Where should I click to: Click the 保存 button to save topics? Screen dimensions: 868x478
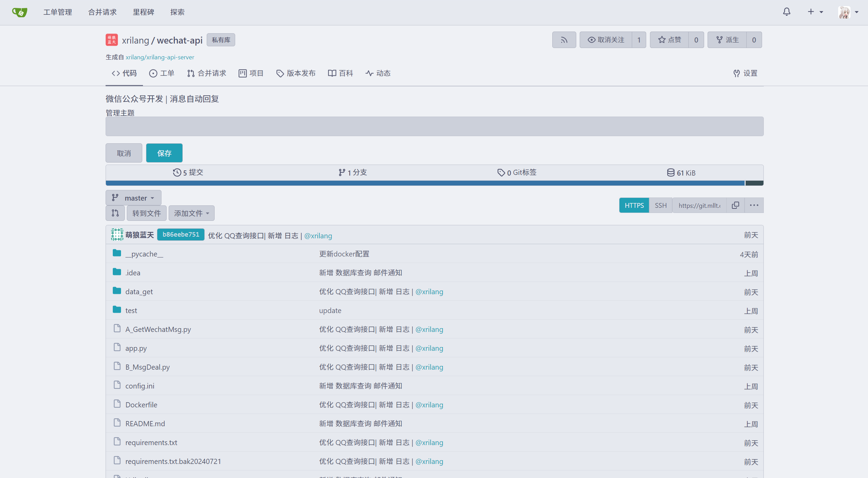[x=164, y=153]
